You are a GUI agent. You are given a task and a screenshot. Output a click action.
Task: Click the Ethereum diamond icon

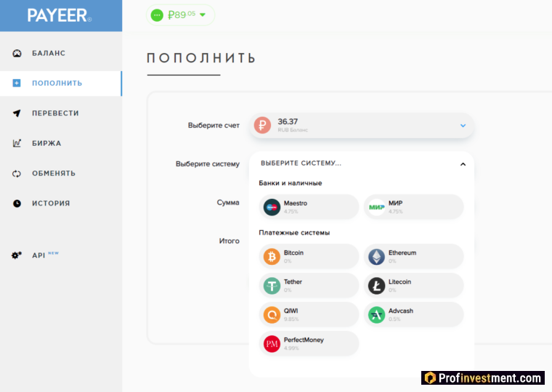pyautogui.click(x=376, y=257)
